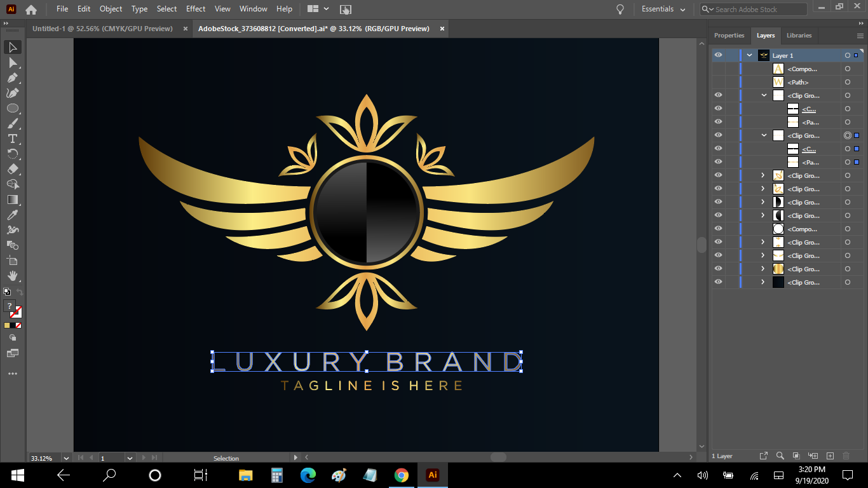Image resolution: width=868 pixels, height=488 pixels.
Task: Open the zoom level dropdown in status bar
Action: (x=65, y=457)
